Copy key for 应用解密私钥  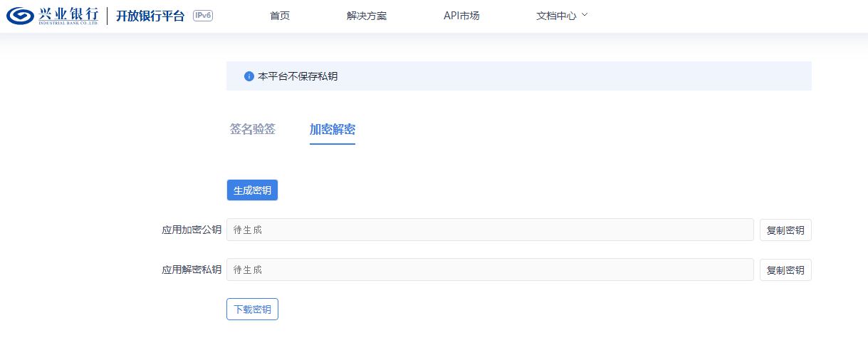click(785, 270)
